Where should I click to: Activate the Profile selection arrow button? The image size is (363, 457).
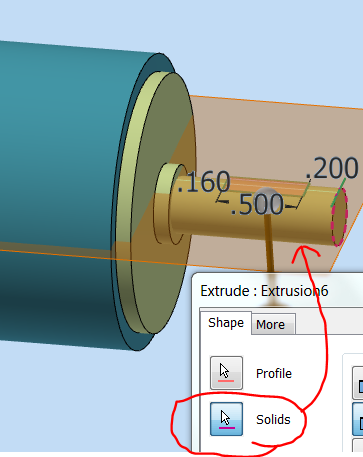[226, 373]
